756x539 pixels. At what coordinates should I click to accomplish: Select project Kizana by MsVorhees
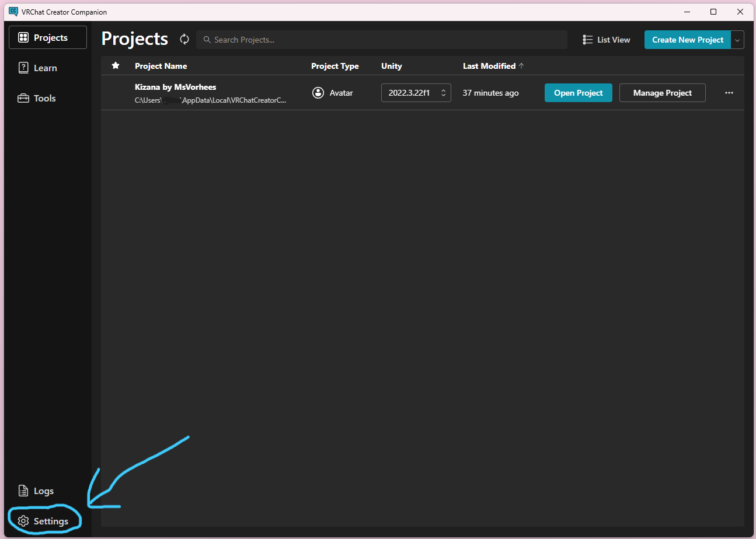(175, 87)
